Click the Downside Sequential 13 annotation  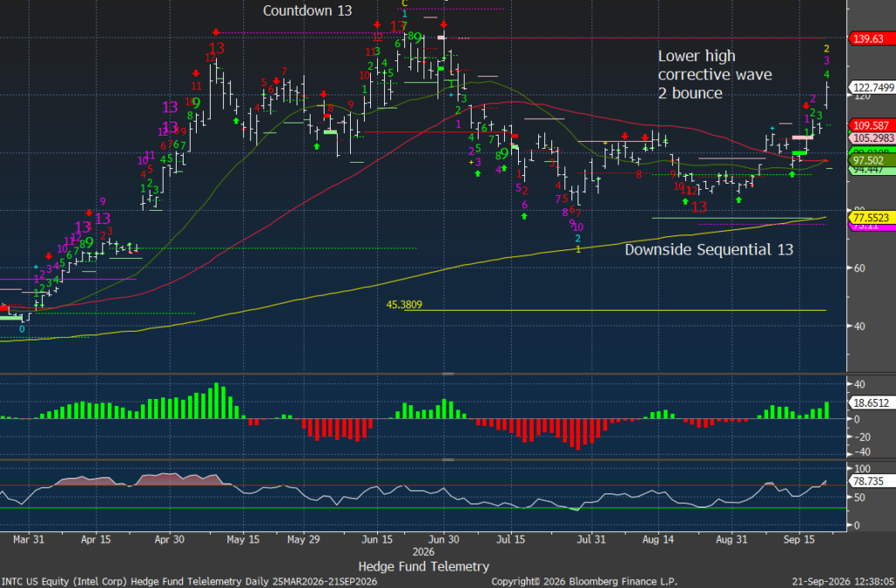[709, 249]
